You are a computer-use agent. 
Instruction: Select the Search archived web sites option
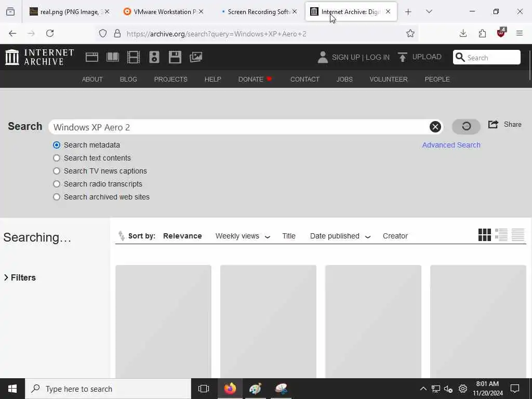click(57, 197)
